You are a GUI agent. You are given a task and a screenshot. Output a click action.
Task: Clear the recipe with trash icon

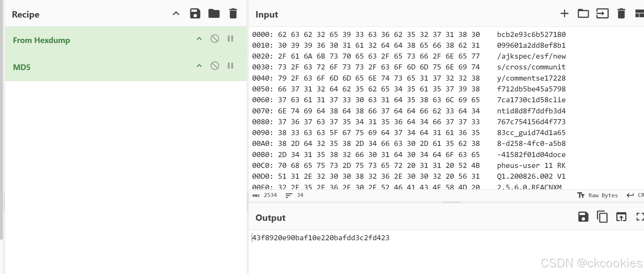pos(233,14)
